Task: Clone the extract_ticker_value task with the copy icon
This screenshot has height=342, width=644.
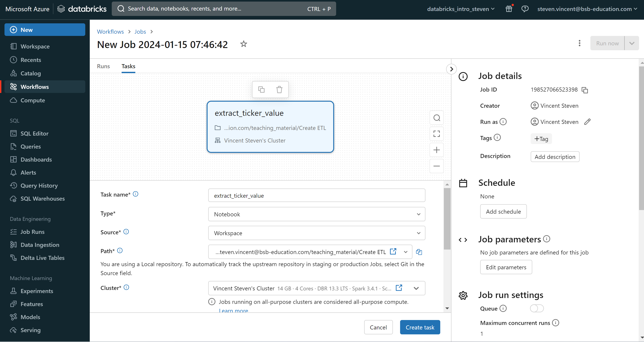Action: point(261,89)
